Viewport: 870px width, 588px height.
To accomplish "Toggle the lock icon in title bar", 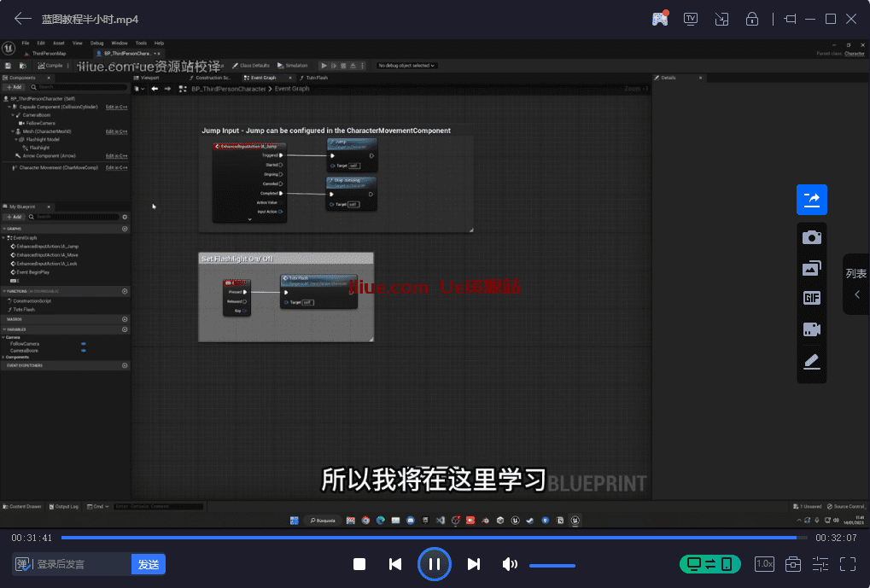I will coord(752,19).
